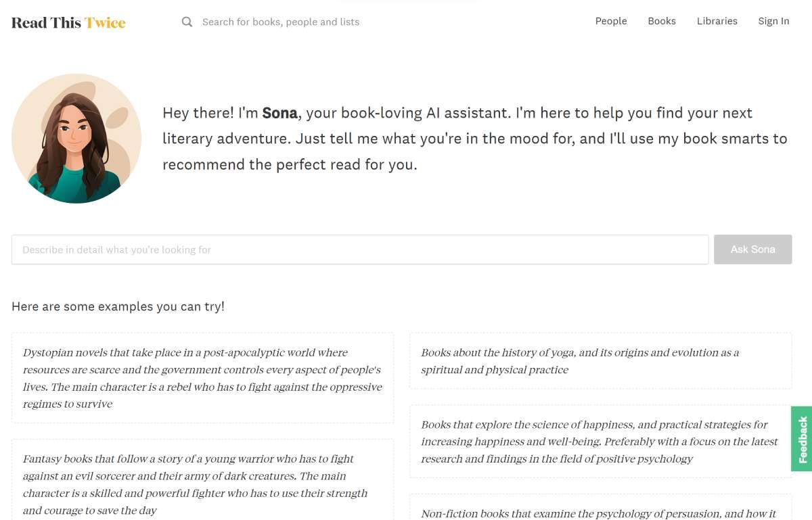This screenshot has height=520, width=812.
Task: Click Sona's avatar picture
Action: pos(76,139)
